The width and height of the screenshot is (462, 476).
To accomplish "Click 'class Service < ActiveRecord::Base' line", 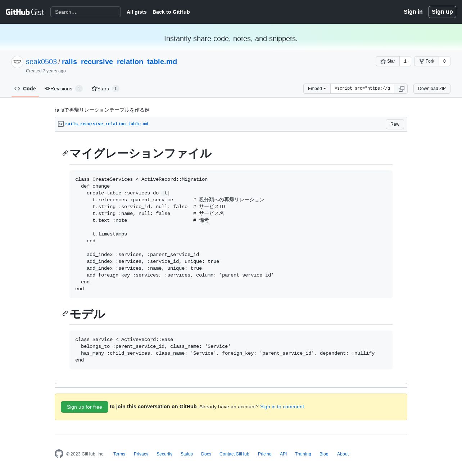I will click(x=124, y=340).
